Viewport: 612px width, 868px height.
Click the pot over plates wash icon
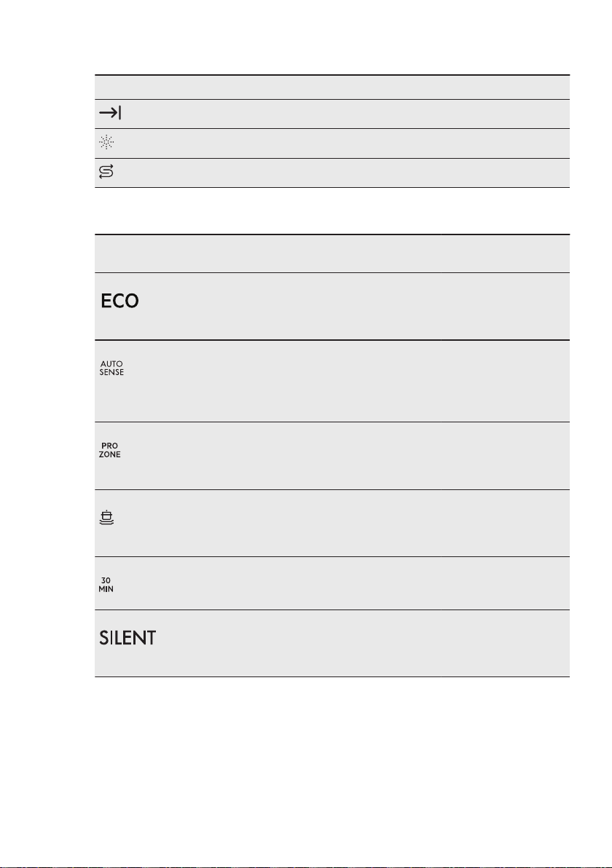coord(106,517)
